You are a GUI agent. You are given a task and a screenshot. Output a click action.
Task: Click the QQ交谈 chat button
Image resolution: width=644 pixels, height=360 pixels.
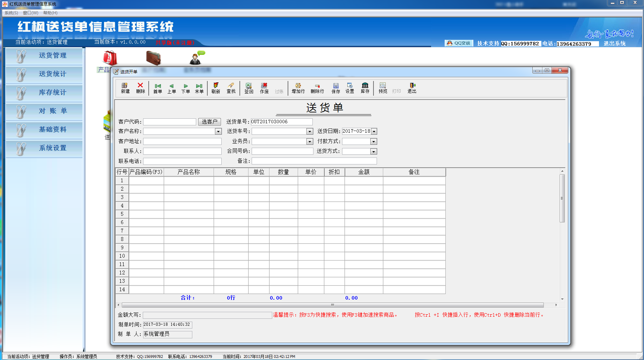(459, 43)
